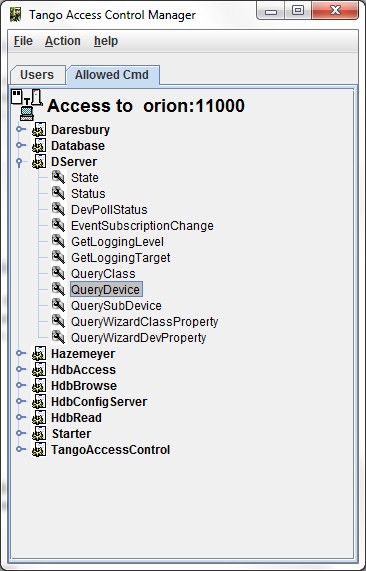Viewport: 366px width, 571px height.
Task: Select the HdbRead label
Action: (76, 418)
